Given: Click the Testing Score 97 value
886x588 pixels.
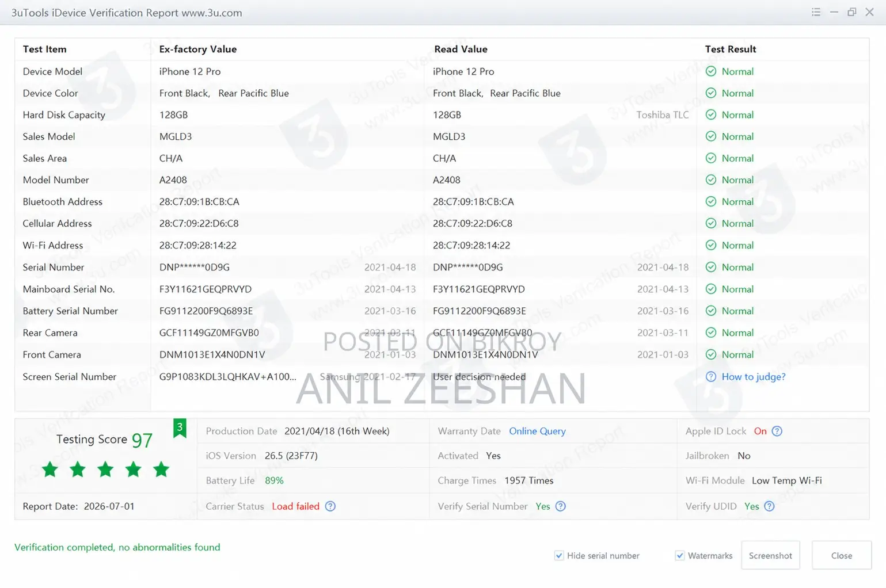Looking at the screenshot, I should click(x=142, y=440).
